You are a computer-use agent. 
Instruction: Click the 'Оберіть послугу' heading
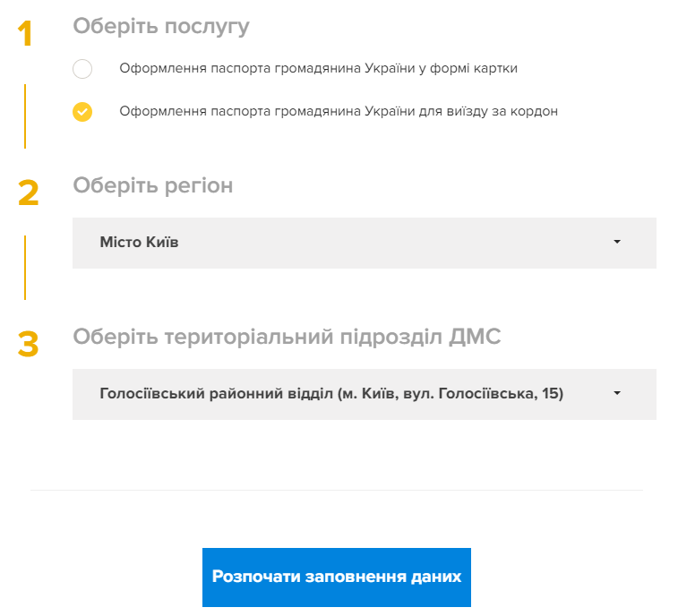[161, 27]
